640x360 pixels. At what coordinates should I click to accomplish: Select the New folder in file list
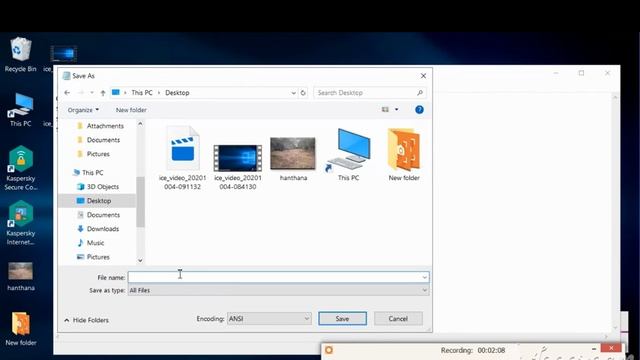pos(404,155)
